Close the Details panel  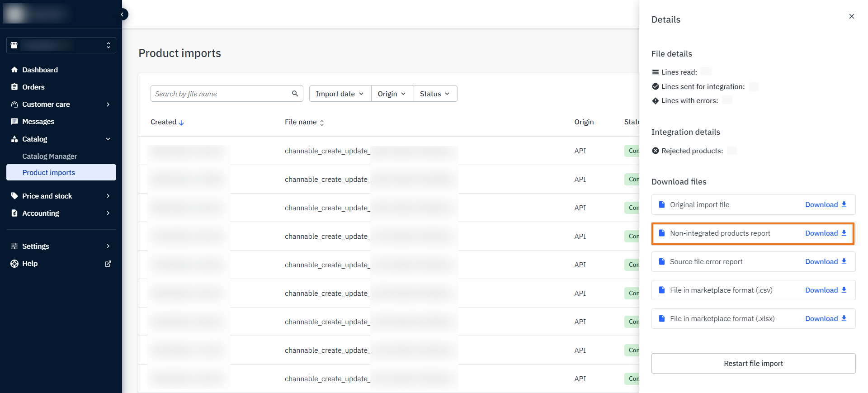click(851, 16)
